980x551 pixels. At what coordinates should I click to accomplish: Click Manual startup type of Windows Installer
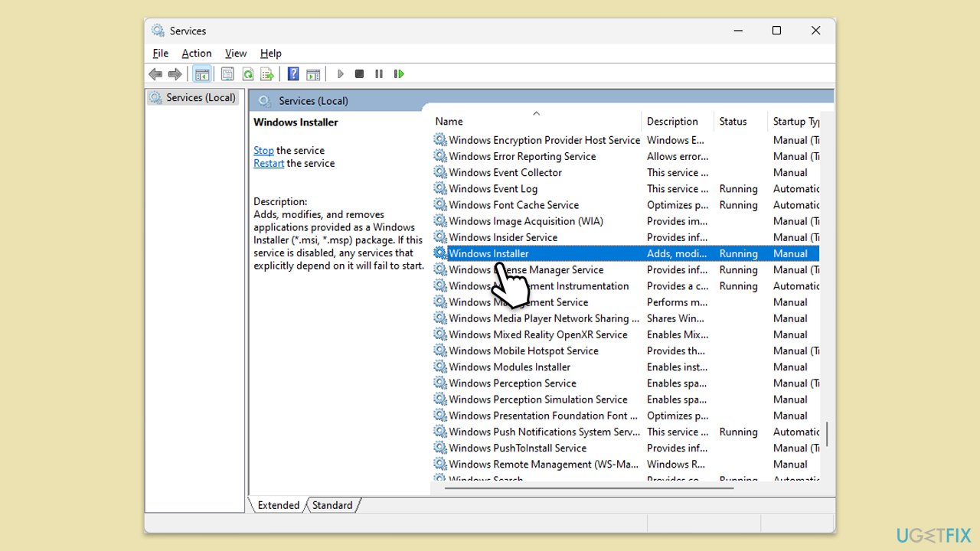790,253
